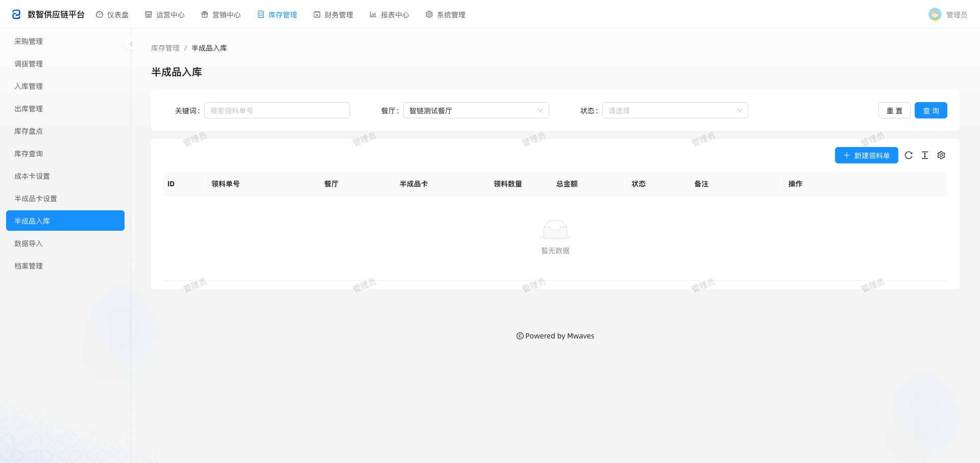The width and height of the screenshot is (980, 463).
Task: Open 成本卡设置 in the sidebar
Action: 65,176
